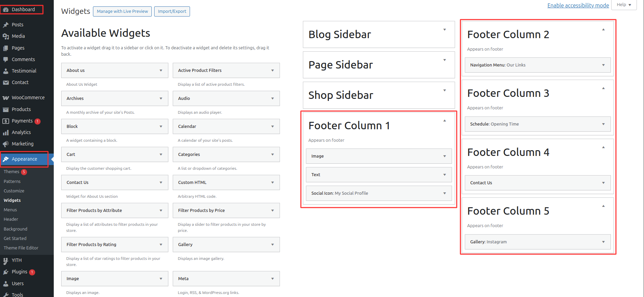Switch to the Widgets menu item
The height and width of the screenshot is (297, 644).
12,200
